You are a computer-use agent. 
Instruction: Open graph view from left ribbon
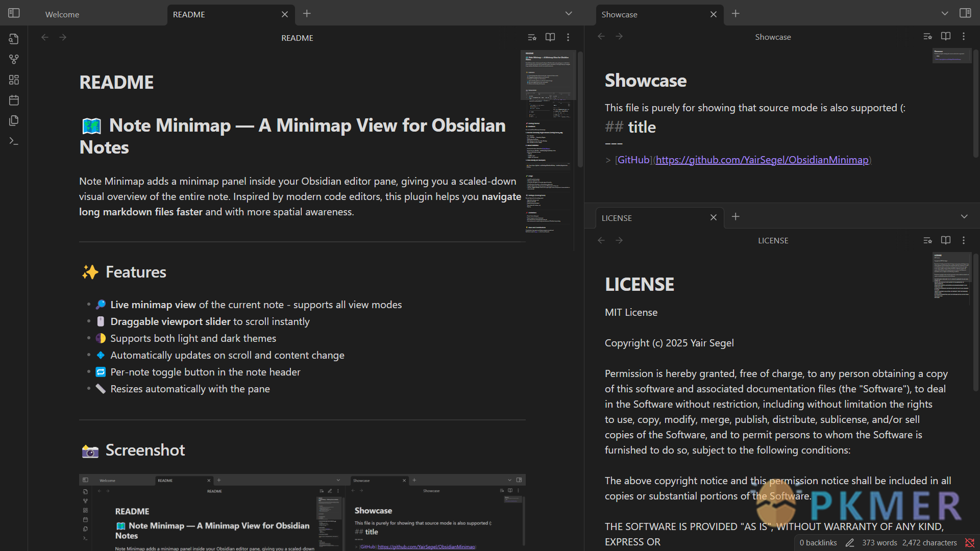[x=14, y=59]
